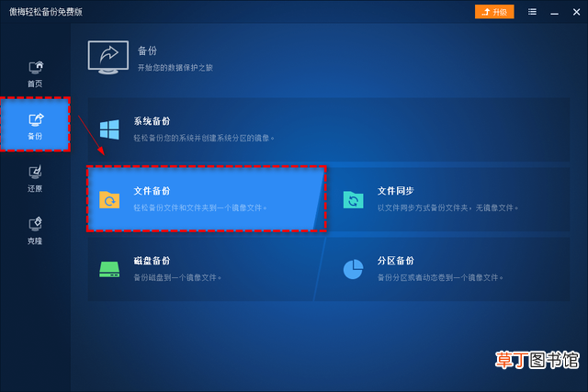Click the large monitor backup header icon
Viewport: 588px width, 392px height.
(108, 57)
